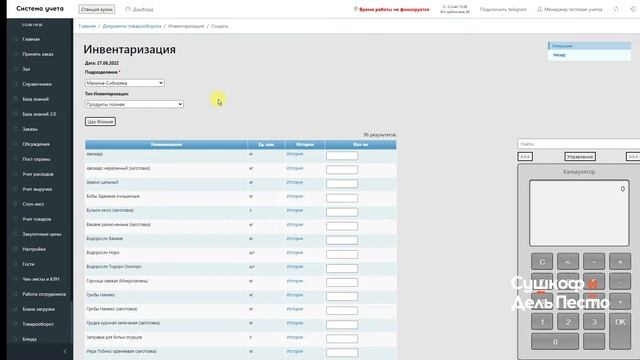Click the <<< button above the calculator
Viewport: 640px width, 360px height.
coord(525,157)
